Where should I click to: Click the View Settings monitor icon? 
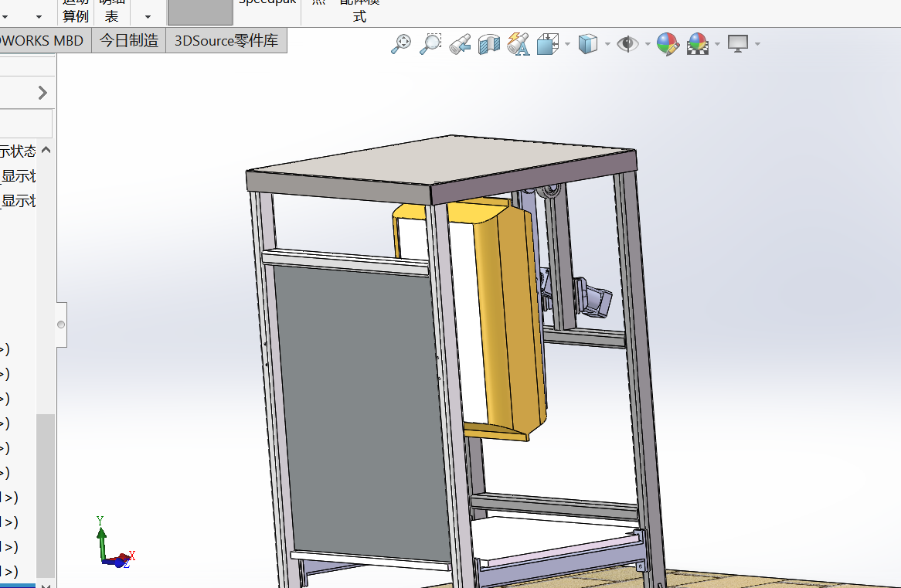click(x=738, y=44)
